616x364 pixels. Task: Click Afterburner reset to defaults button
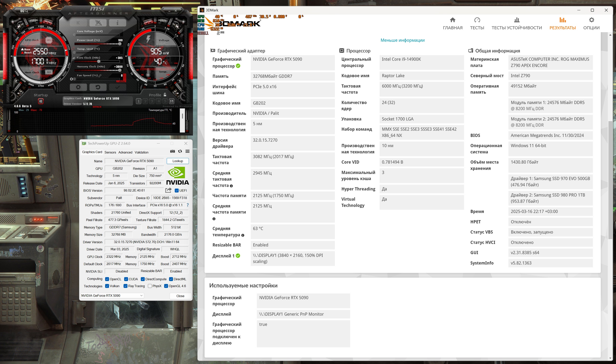pyautogui.click(x=98, y=87)
